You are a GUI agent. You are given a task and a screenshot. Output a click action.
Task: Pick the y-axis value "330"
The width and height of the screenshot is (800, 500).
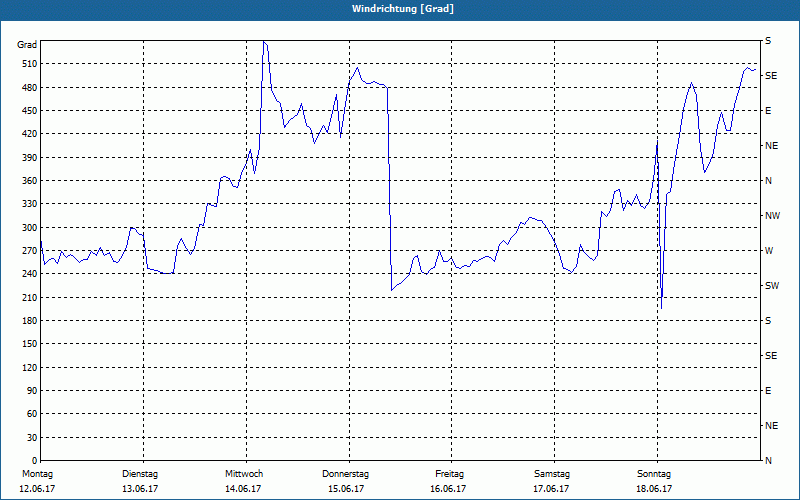click(30, 204)
